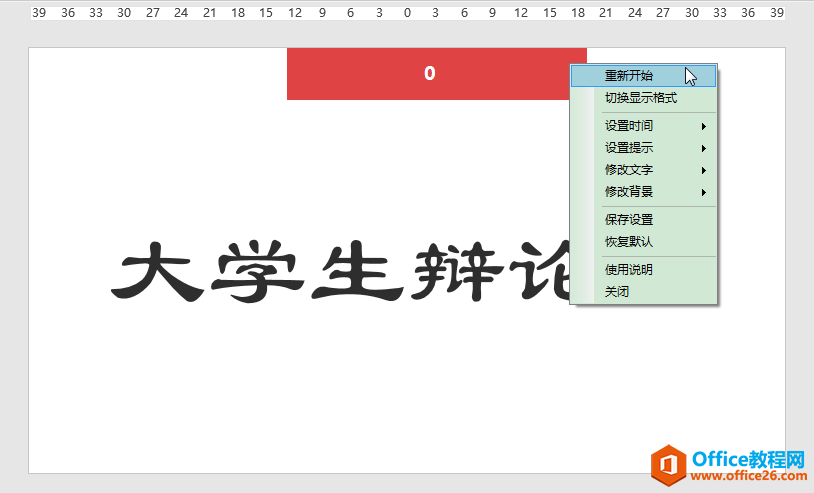Viewport: 814px width, 493px height.
Task: Select 切换显示格式 menu entry
Action: (643, 98)
